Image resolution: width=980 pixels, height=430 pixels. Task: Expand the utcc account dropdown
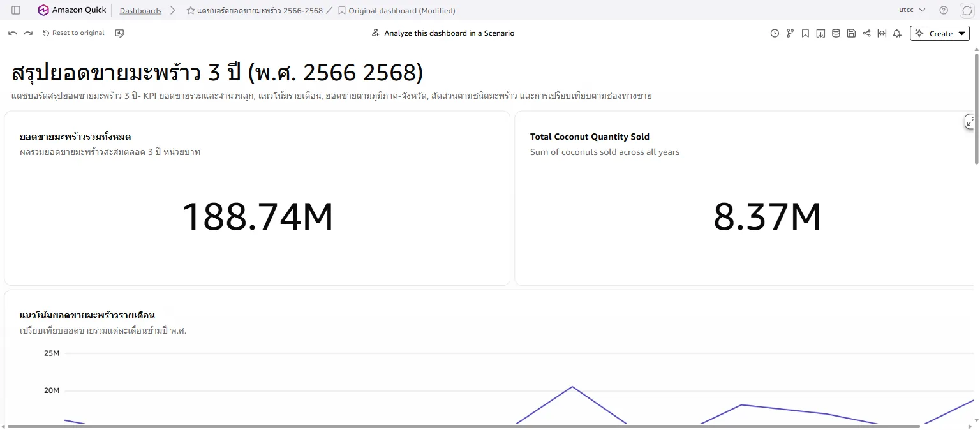[912, 10]
